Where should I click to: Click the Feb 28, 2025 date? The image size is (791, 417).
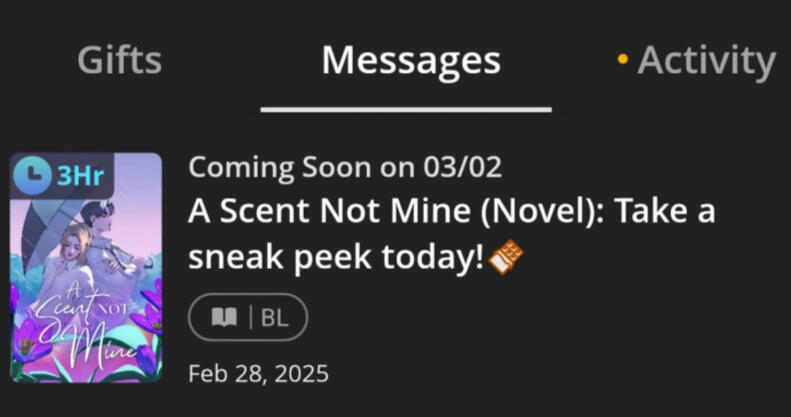(x=258, y=374)
